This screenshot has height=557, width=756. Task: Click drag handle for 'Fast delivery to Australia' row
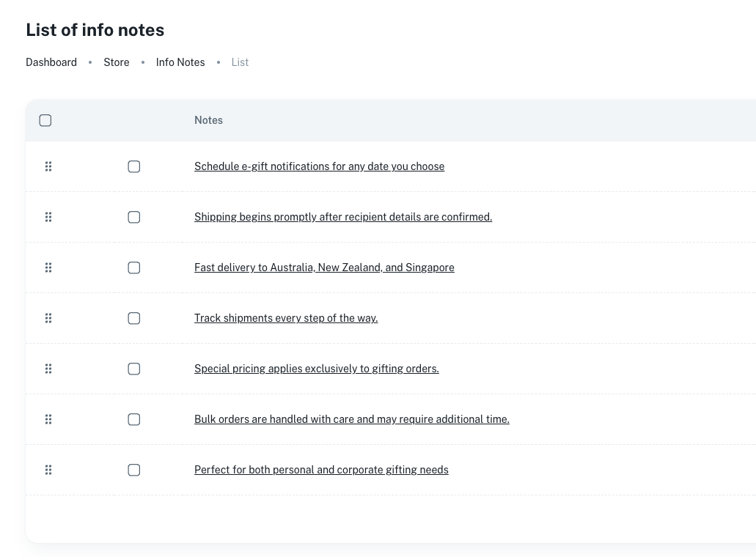48,268
